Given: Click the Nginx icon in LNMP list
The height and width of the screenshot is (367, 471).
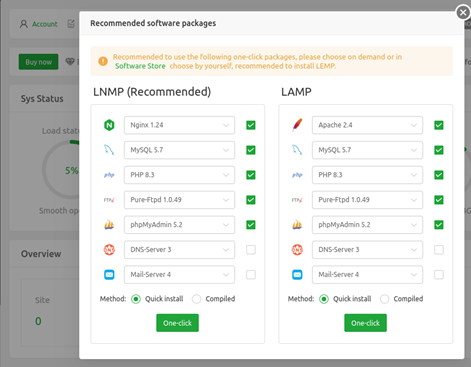Looking at the screenshot, I should (x=109, y=125).
